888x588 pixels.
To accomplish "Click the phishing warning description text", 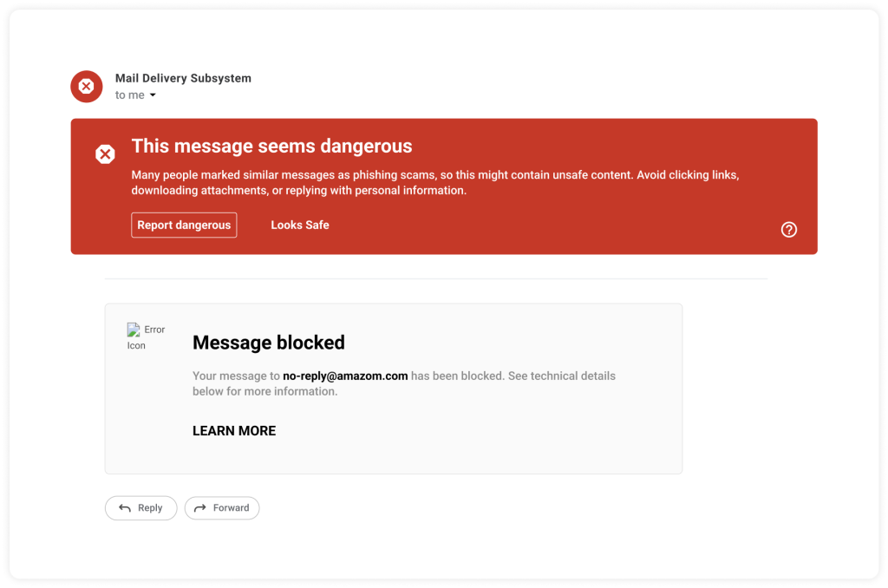I will click(434, 183).
